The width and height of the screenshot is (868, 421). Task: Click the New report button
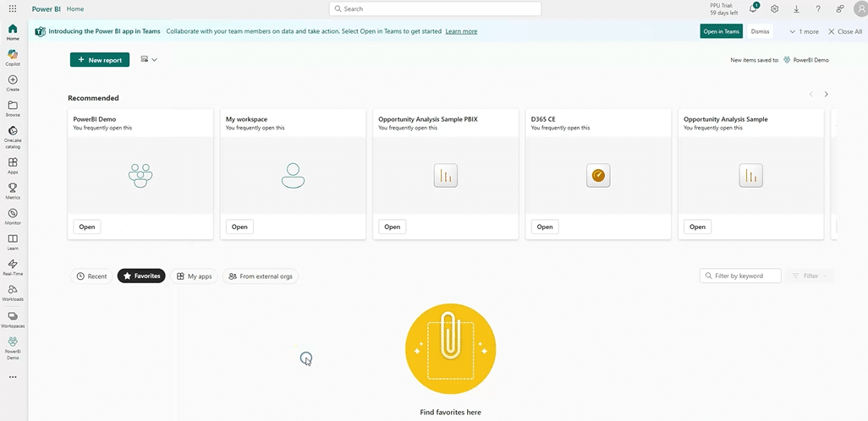point(100,60)
